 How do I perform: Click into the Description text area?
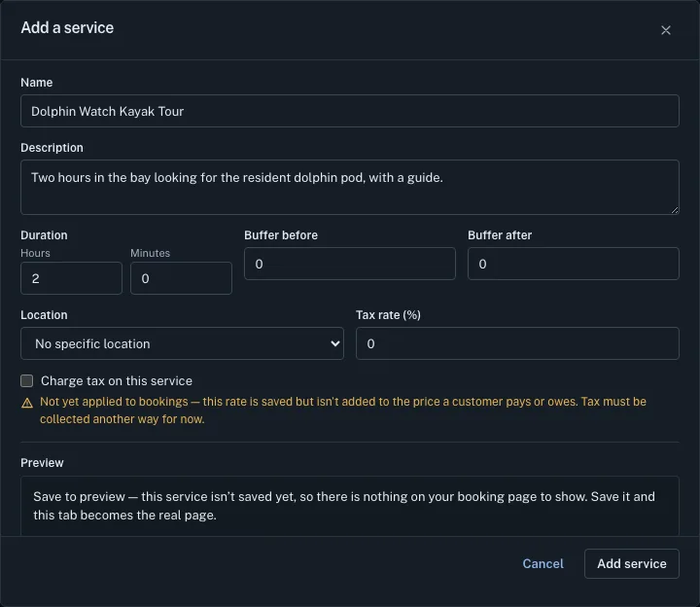350,187
